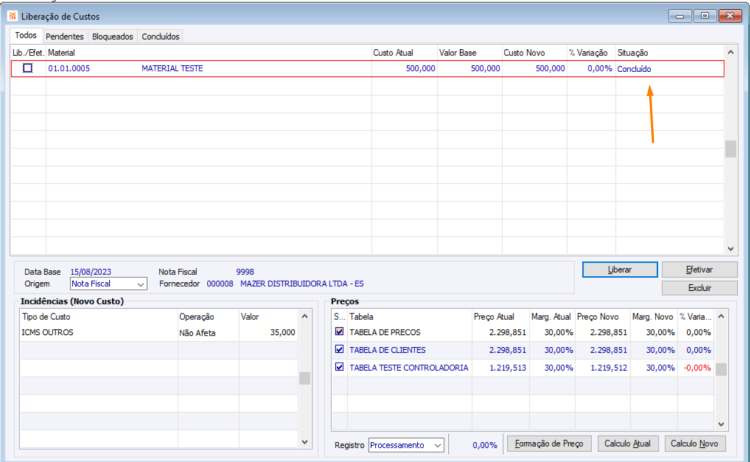Maximize the Liberação de Custos window
Screen dimensions: 750x462
(x=705, y=16)
